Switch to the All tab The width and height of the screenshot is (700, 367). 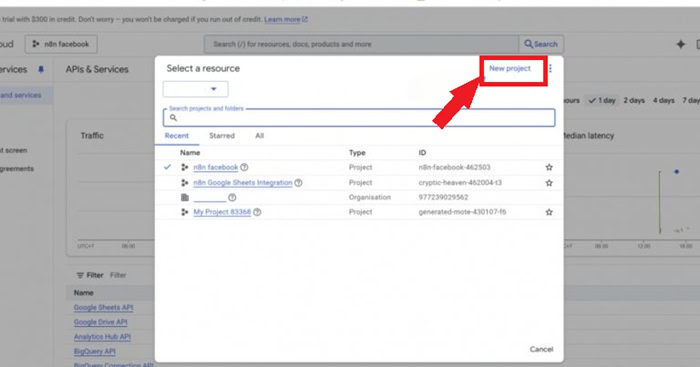point(259,136)
